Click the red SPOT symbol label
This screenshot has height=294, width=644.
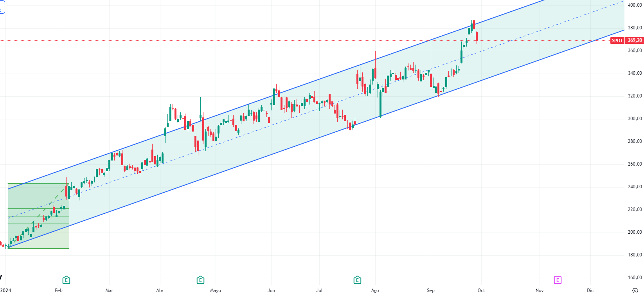(x=617, y=40)
